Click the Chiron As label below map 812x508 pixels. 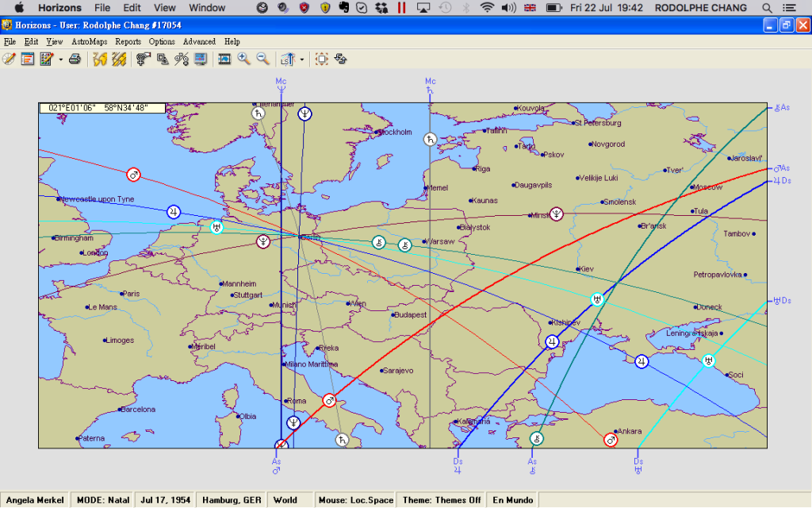point(532,466)
